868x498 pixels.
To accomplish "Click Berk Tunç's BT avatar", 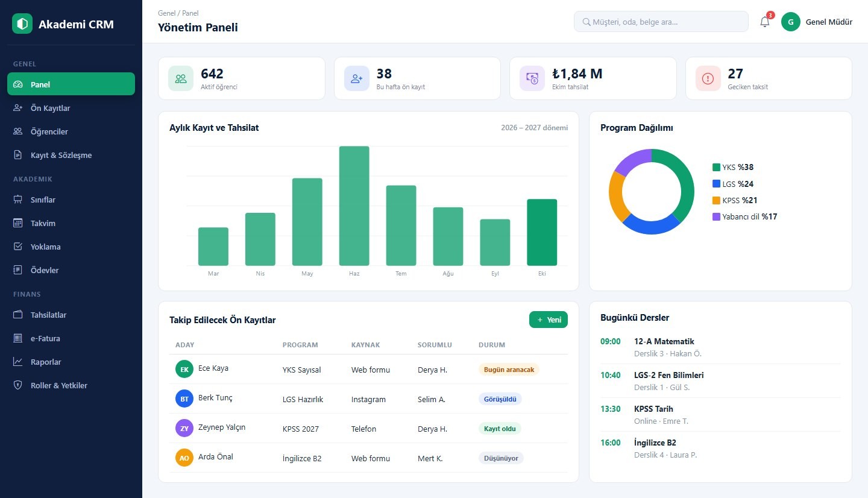I will [184, 399].
